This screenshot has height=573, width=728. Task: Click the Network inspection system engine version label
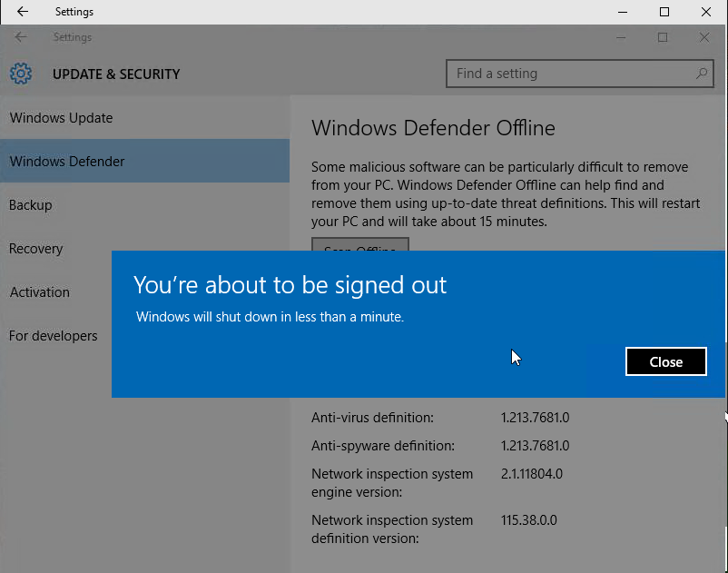pos(392,483)
